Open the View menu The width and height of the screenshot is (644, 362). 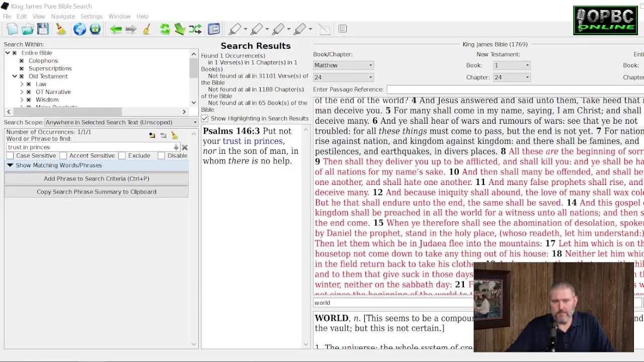pos(39,17)
